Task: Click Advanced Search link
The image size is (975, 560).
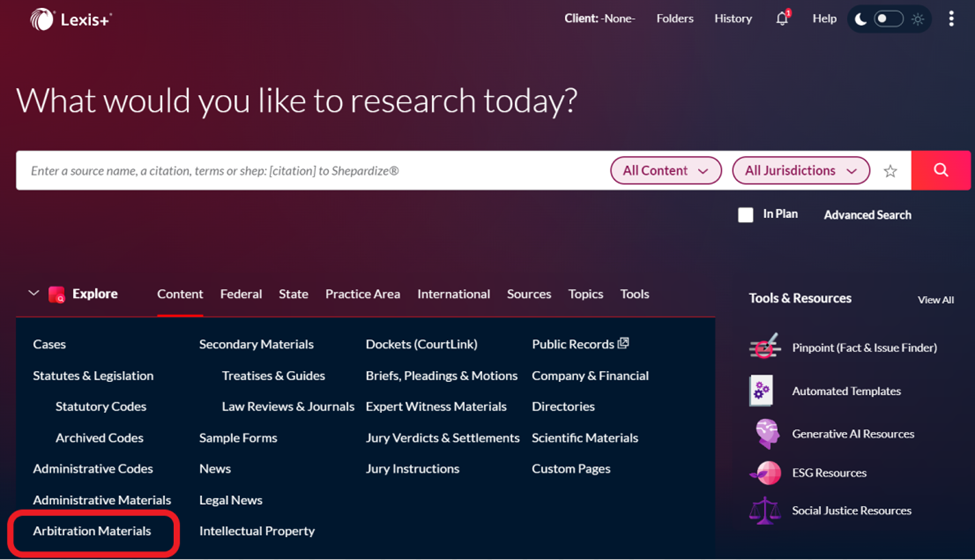Action: (x=867, y=215)
